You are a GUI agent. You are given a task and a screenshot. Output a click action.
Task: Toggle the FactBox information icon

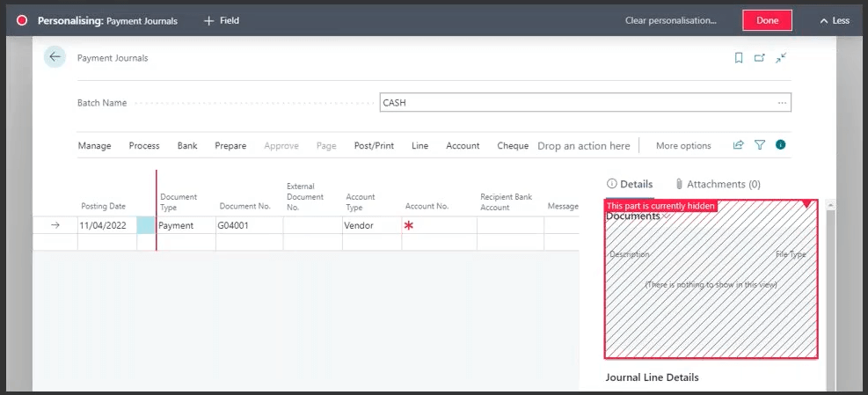(780, 145)
